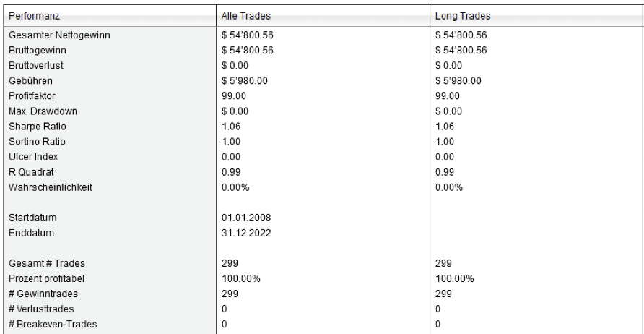Click Gesamt # Trades value under Long Trades
Screen dimensions: 644x334
(x=444, y=264)
